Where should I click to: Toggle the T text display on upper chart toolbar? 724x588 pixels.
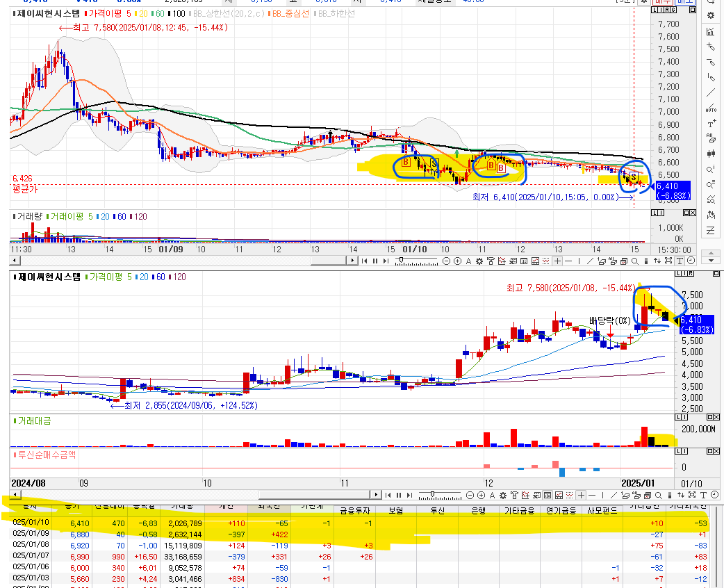pyautogui.click(x=680, y=261)
